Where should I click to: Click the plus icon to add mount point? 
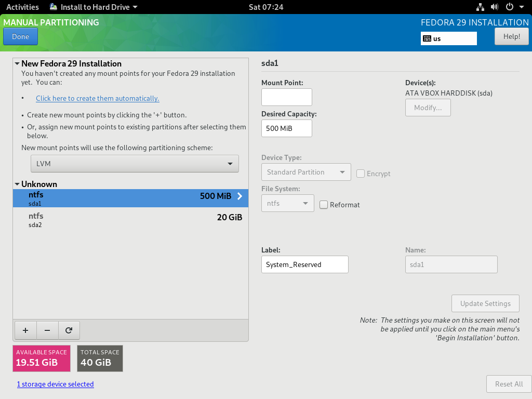(x=25, y=330)
